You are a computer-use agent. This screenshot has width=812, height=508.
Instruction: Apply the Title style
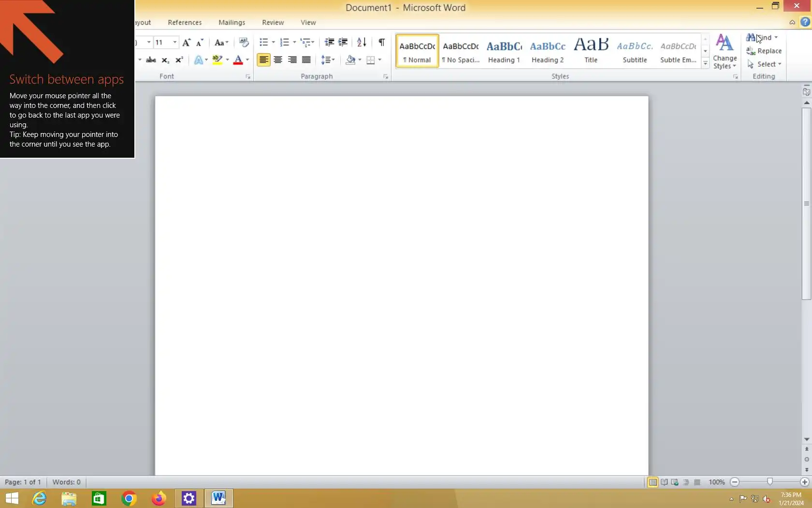[x=591, y=51]
